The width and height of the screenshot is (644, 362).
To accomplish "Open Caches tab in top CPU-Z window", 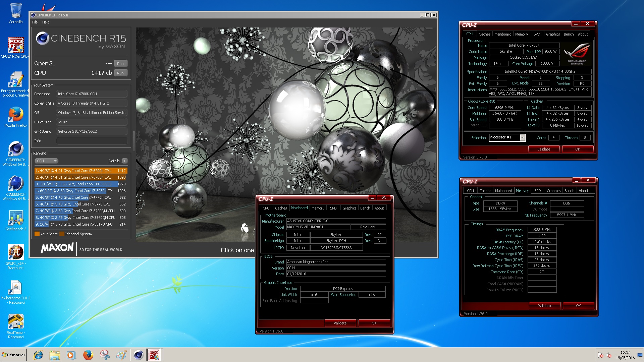I will [484, 34].
